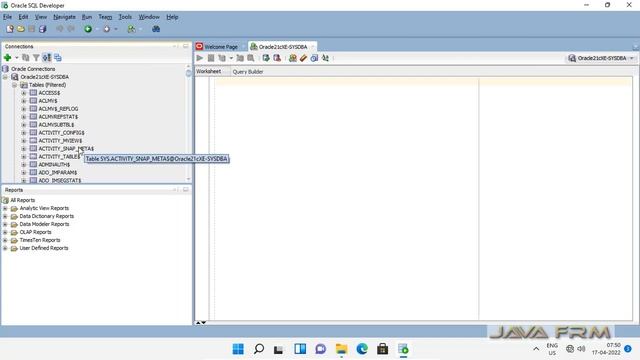Click the Run Statement play icon
This screenshot has width=640, height=360.
[x=200, y=58]
